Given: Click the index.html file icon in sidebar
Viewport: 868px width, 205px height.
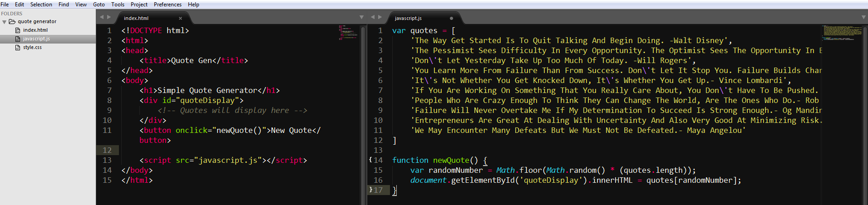Looking at the screenshot, I should 18,30.
